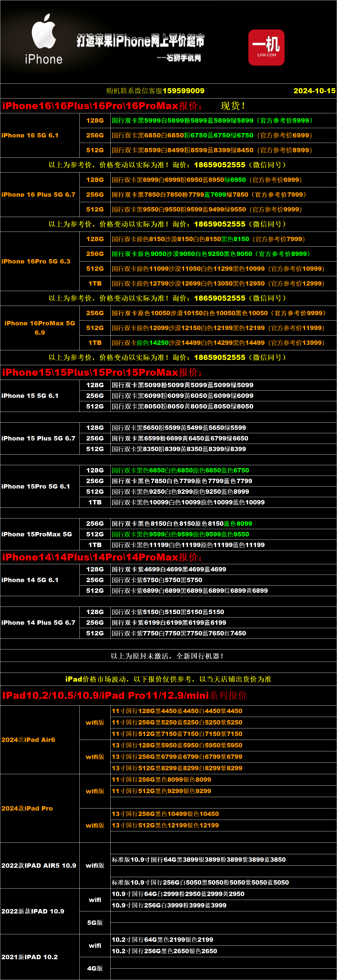
Task: Click iPhone 15 row 黑6099粉6099黄6050
Action: pyautogui.click(x=224, y=396)
